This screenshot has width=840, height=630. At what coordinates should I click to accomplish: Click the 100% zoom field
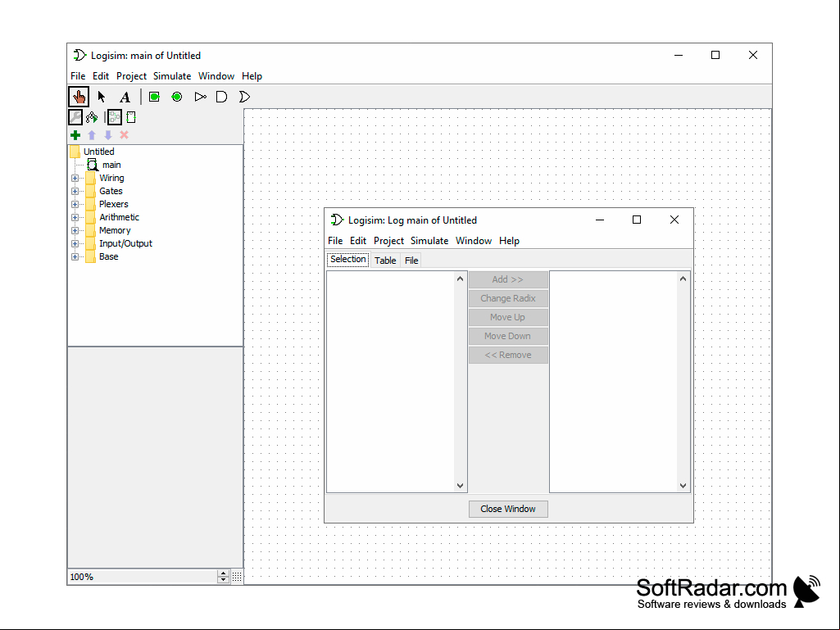click(x=143, y=577)
